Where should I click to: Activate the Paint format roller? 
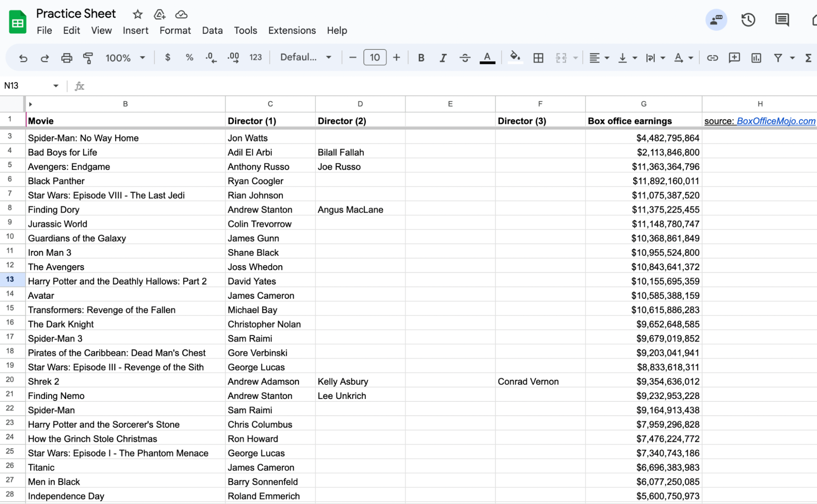pos(88,58)
